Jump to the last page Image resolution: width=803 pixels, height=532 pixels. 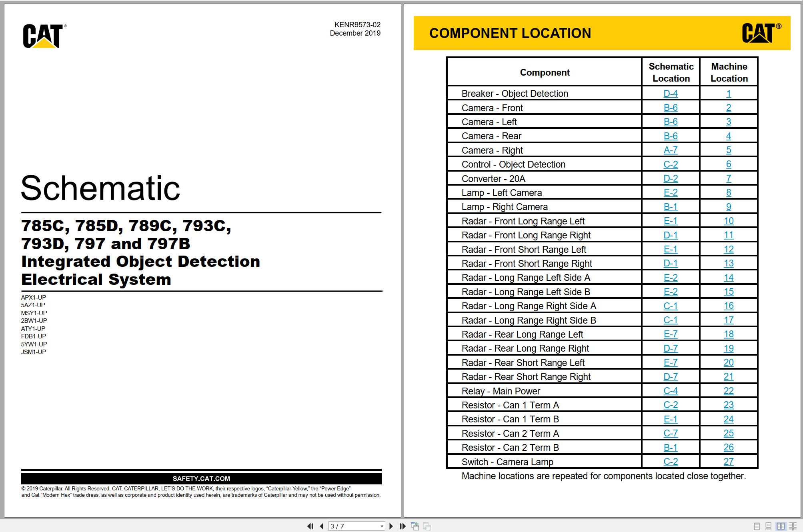(x=403, y=526)
